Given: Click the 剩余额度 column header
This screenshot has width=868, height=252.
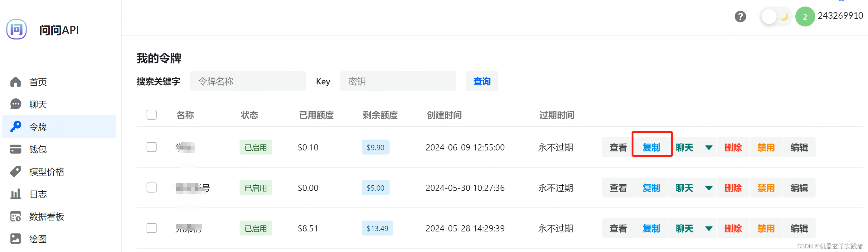Looking at the screenshot, I should point(380,115).
